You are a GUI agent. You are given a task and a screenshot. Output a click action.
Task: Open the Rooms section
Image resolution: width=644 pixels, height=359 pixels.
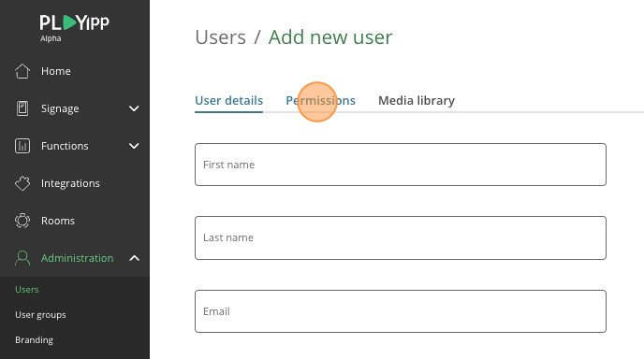pos(58,221)
